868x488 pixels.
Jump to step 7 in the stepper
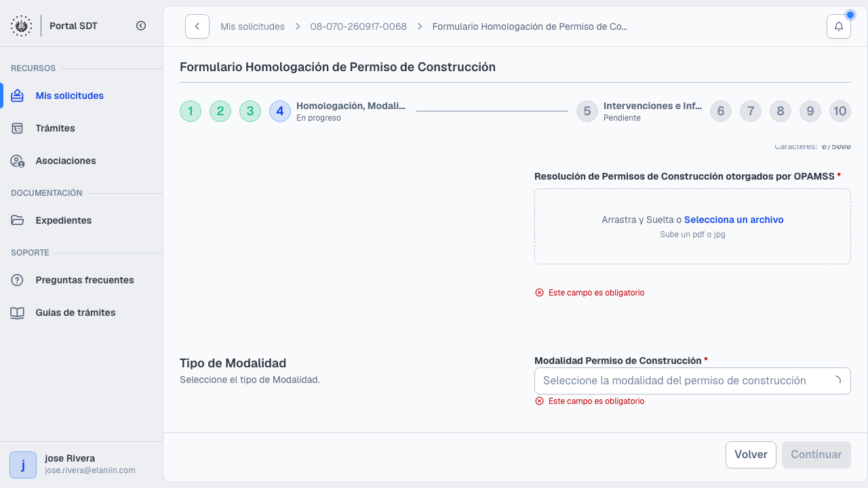(x=751, y=111)
